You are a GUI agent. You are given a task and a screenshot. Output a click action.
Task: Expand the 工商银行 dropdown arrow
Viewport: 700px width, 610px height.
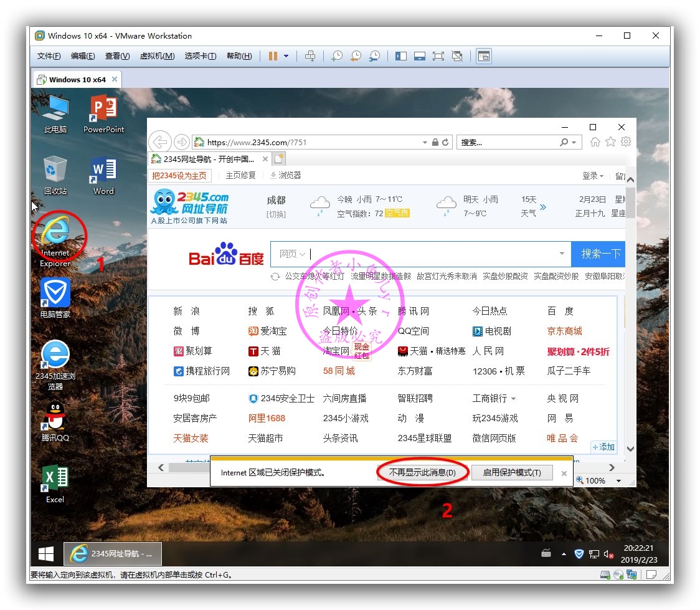coord(513,399)
